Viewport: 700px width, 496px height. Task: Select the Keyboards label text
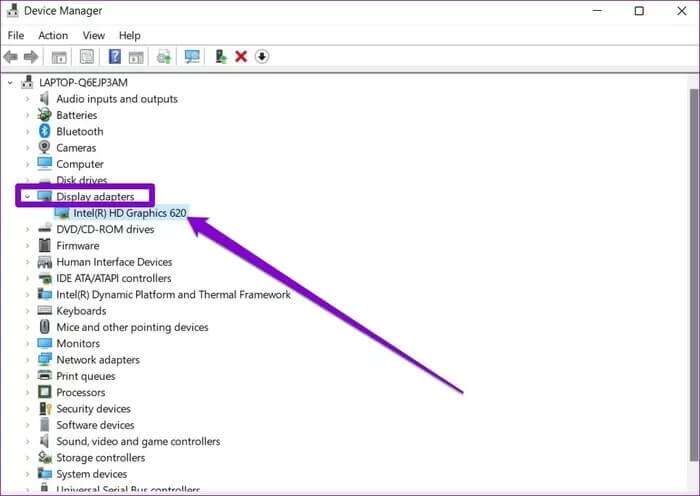(81, 311)
